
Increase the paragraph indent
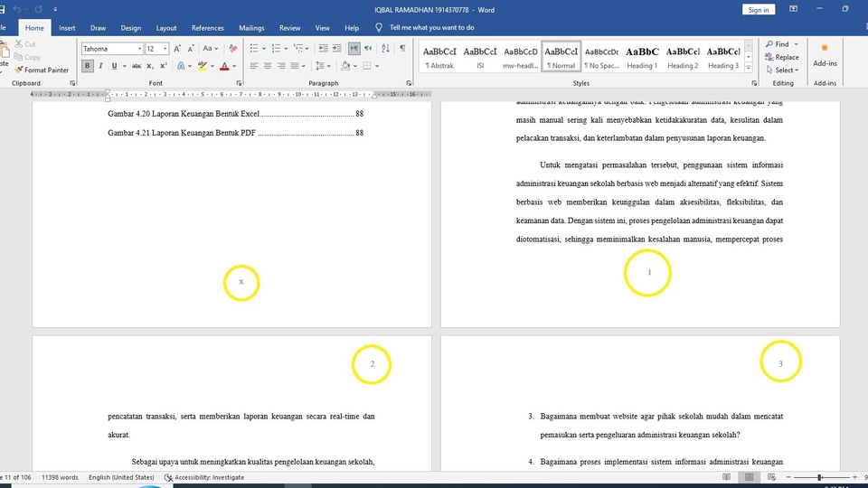335,49
